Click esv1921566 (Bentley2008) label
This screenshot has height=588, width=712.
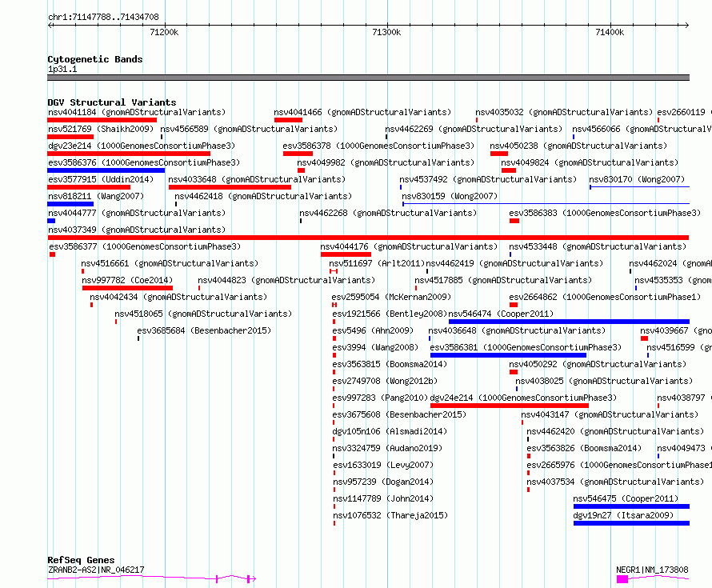coord(390,314)
